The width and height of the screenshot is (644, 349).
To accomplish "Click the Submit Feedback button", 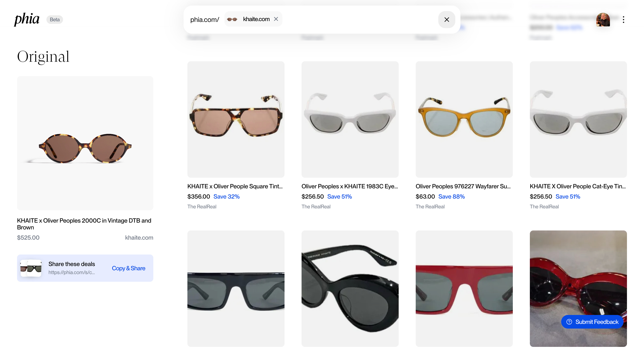I will pyautogui.click(x=592, y=322).
